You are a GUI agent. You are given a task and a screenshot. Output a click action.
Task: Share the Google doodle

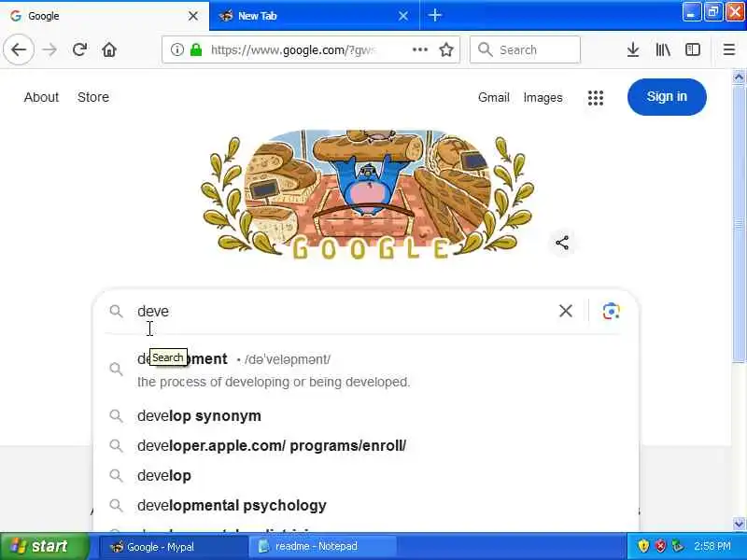[562, 243]
